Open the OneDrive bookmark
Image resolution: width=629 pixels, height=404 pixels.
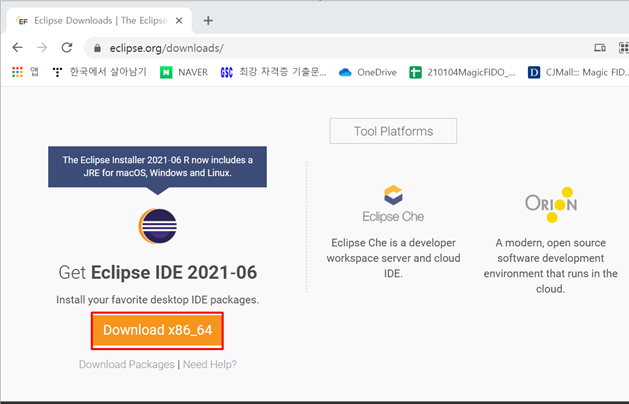pyautogui.click(x=367, y=72)
